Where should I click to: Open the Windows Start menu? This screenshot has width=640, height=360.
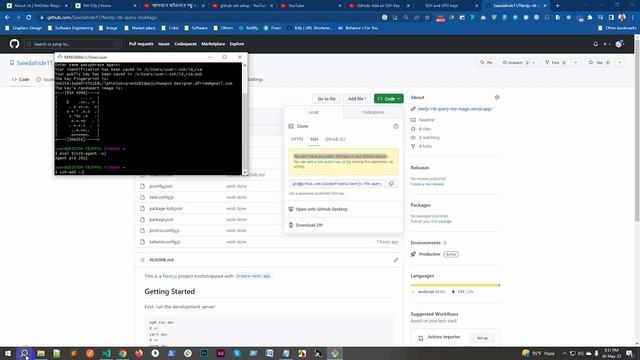click(x=8, y=353)
